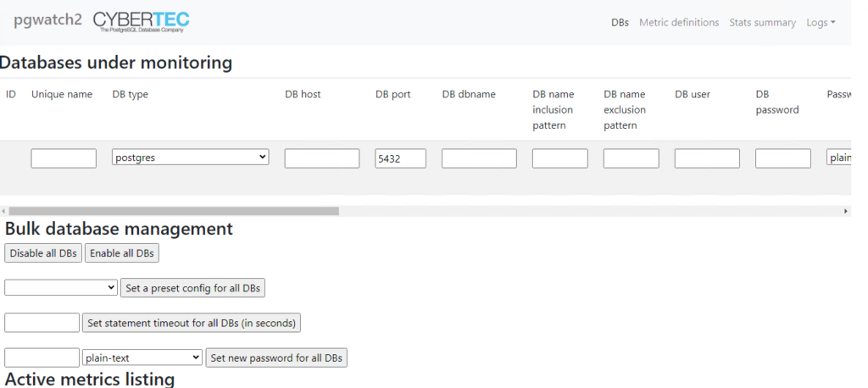Click the DB port field showing 5432

coord(400,158)
